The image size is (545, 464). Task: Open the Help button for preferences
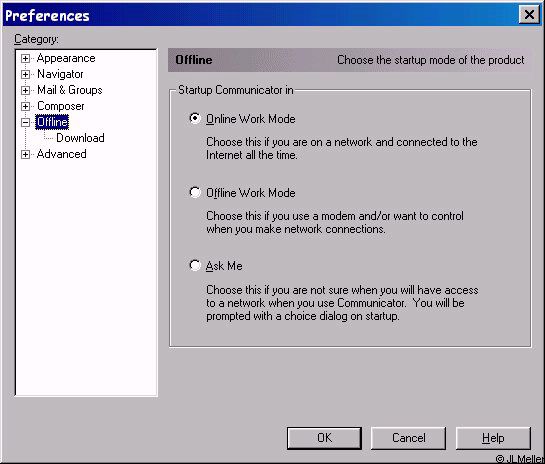[x=493, y=438]
